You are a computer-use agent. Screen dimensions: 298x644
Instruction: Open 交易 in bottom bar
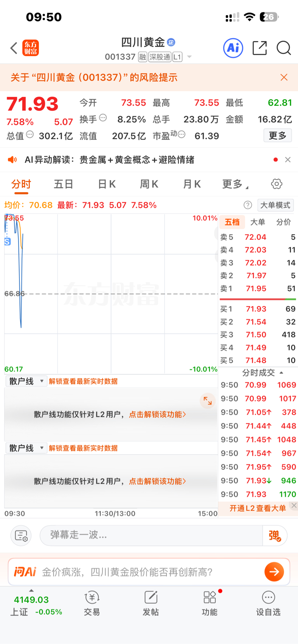click(92, 604)
